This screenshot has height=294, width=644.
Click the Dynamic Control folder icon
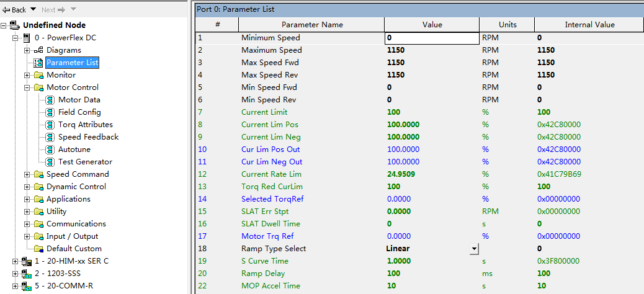point(39,187)
